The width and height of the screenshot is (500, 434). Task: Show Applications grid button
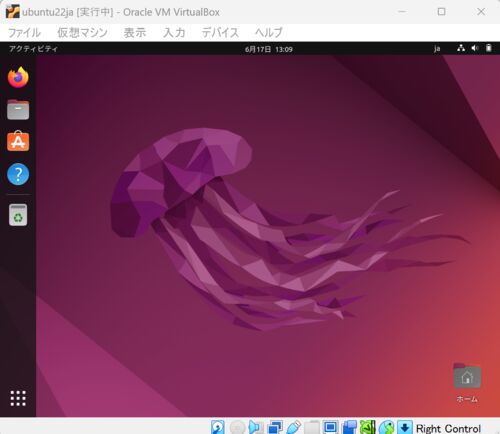point(18,398)
